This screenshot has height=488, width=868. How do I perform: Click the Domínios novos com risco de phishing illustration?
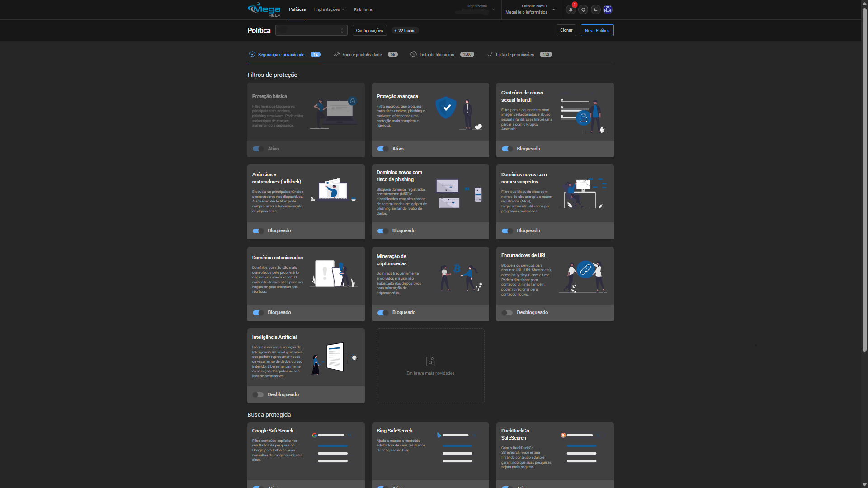(459, 193)
